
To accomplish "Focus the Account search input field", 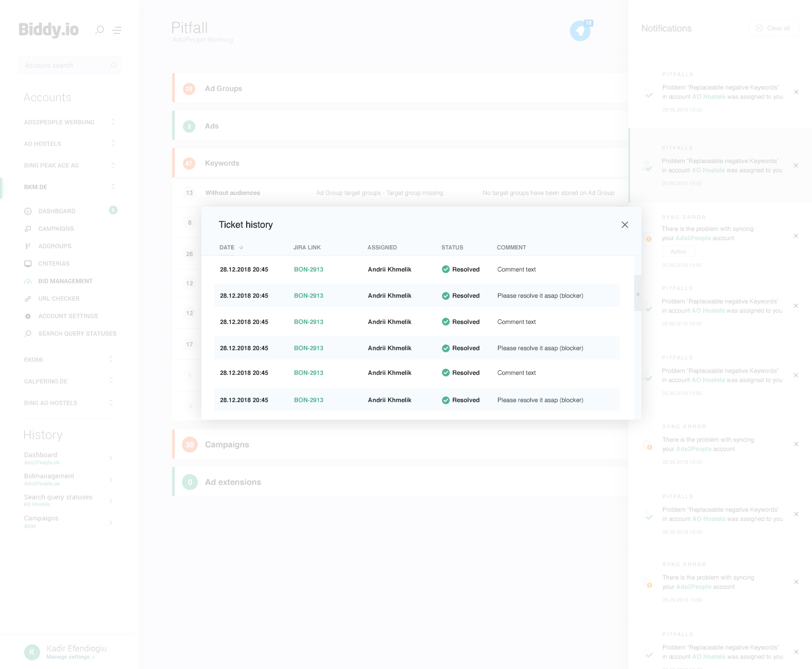I will (x=69, y=65).
